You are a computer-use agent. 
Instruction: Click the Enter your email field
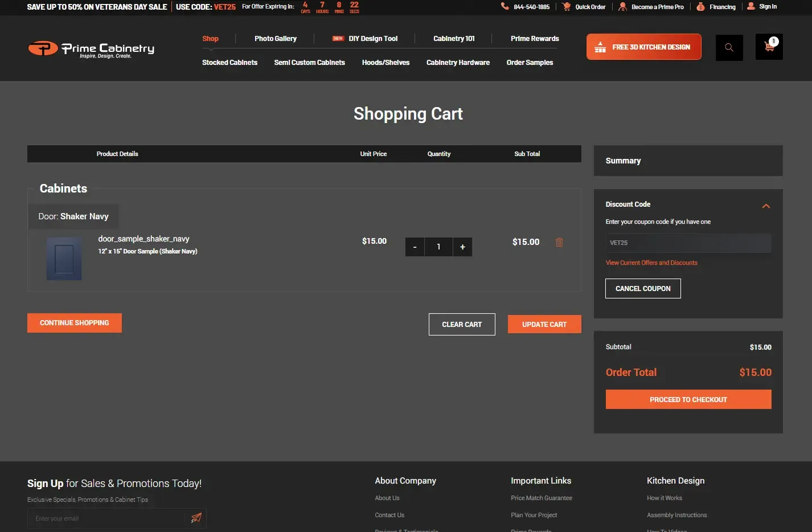106,518
